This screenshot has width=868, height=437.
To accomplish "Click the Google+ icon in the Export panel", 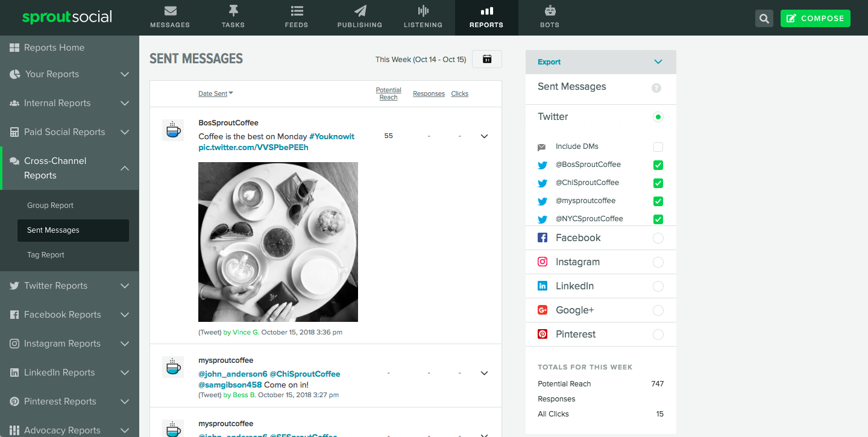I will point(542,310).
